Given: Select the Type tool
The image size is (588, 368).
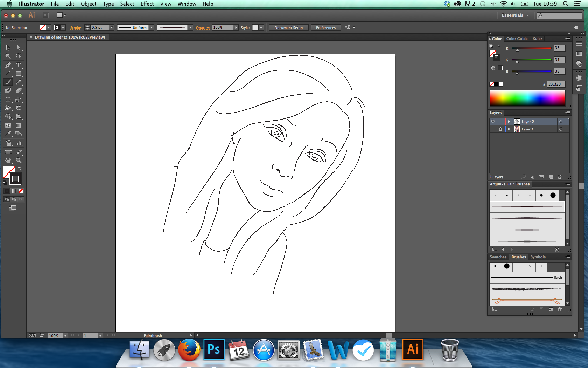Looking at the screenshot, I should (x=19, y=65).
